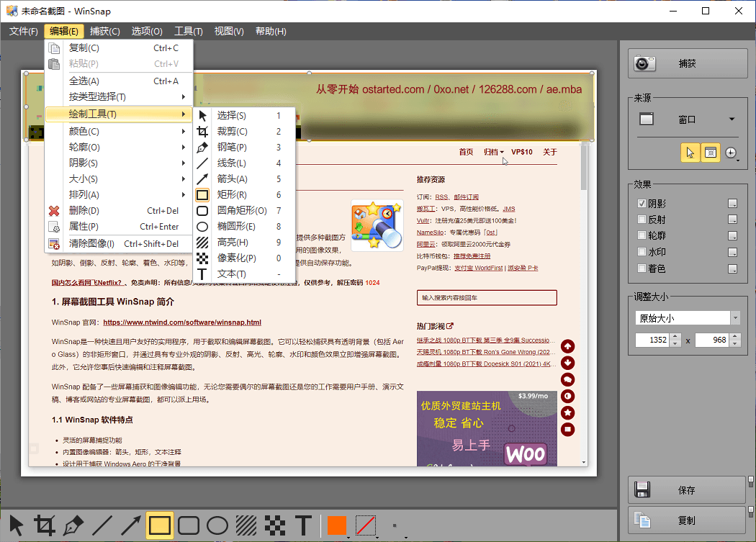Screen dimensions: 756x542
Task: Select the Crop tool in bottom toolbar
Action: pyautogui.click(x=45, y=525)
